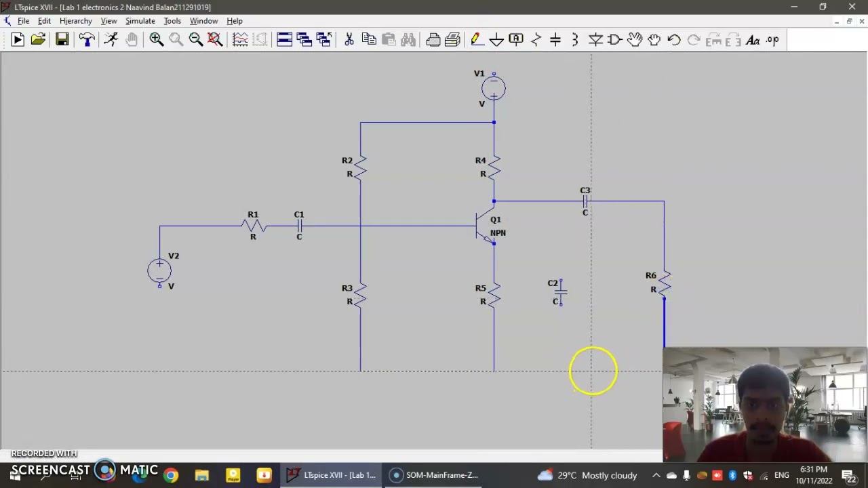Select the Inductor component tool
The image size is (868, 488).
[575, 40]
